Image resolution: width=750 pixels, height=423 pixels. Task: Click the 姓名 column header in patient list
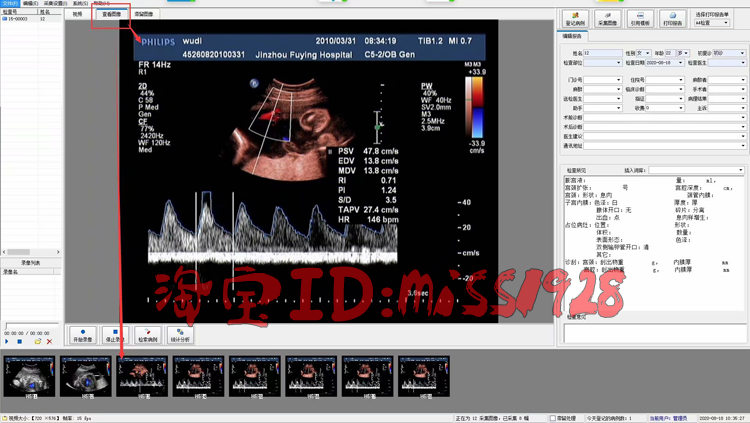click(x=50, y=11)
